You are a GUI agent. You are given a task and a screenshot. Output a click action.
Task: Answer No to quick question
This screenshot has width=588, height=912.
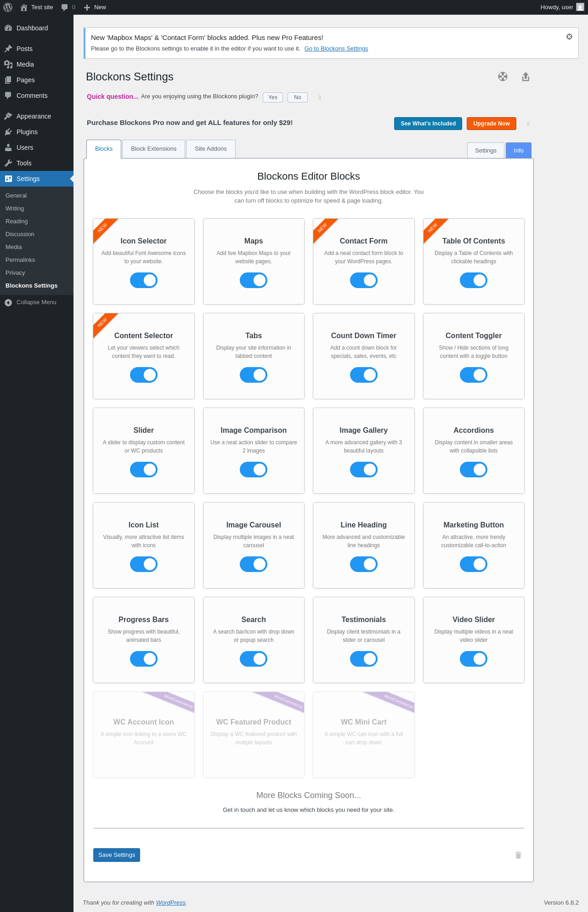click(298, 97)
